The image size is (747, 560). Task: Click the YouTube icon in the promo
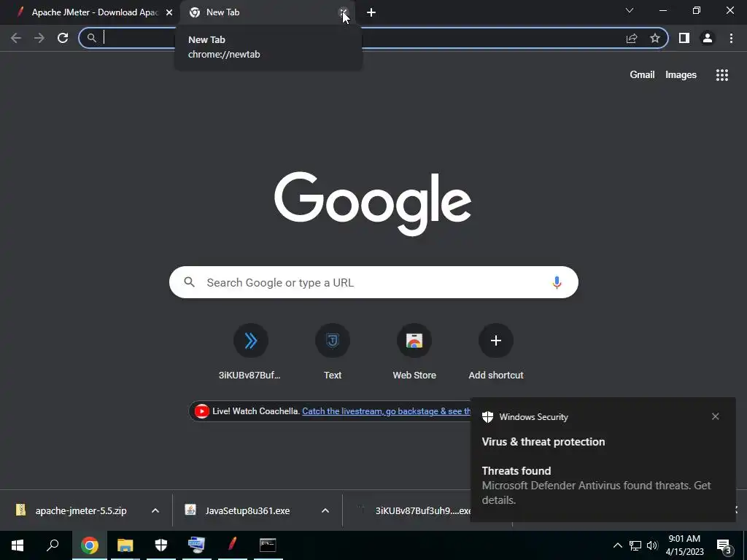pos(201,411)
